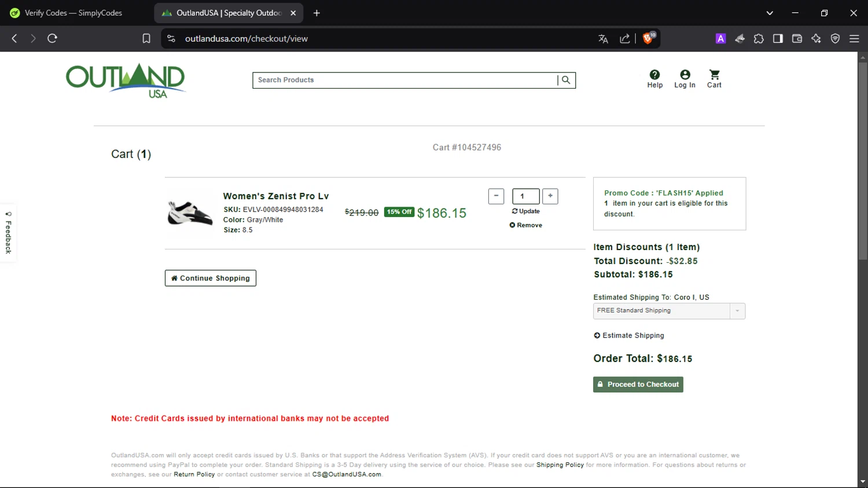This screenshot has width=868, height=488.
Task: Open the Help icon
Action: coord(654,79)
